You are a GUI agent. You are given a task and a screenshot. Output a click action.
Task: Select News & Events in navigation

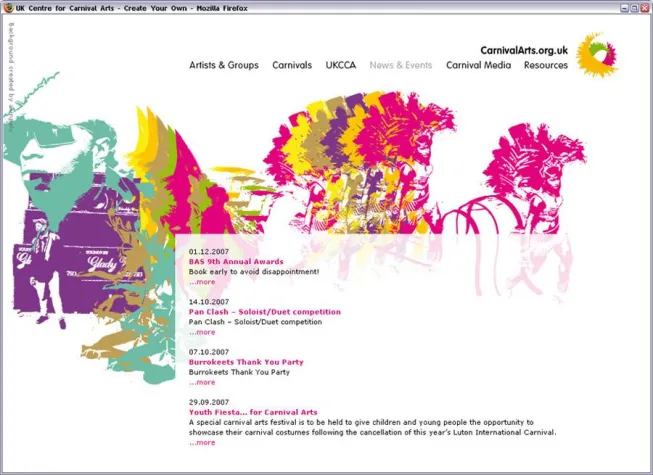401,65
